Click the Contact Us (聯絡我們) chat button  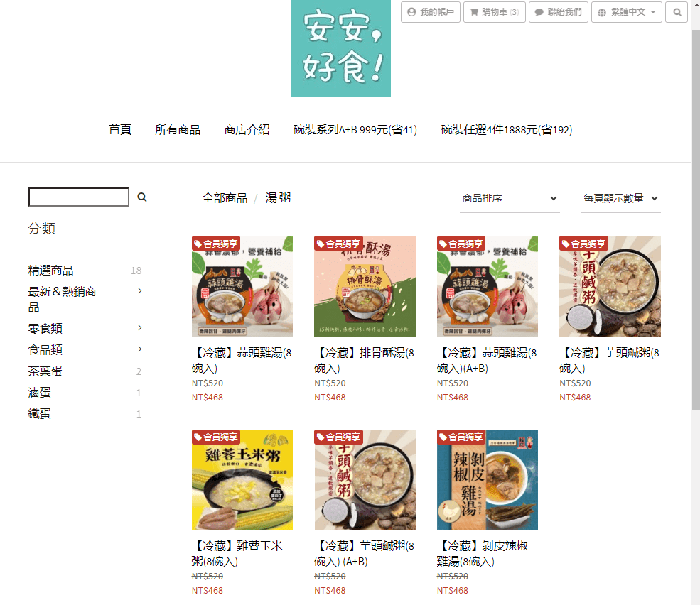pos(559,13)
